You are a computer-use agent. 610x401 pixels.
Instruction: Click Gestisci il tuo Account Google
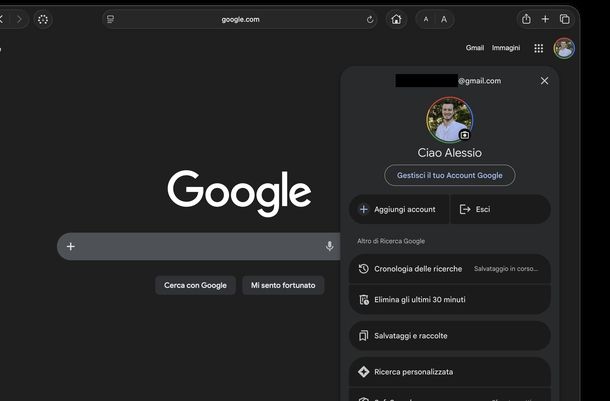[450, 175]
